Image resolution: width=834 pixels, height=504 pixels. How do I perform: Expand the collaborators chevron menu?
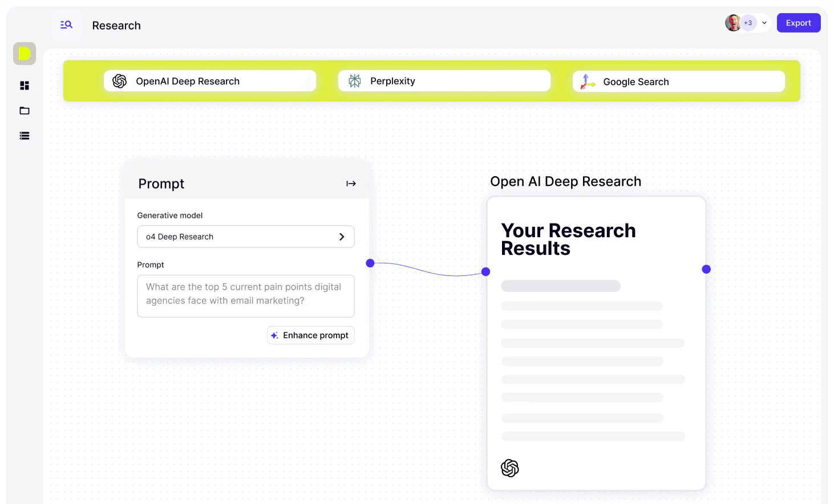pyautogui.click(x=764, y=23)
